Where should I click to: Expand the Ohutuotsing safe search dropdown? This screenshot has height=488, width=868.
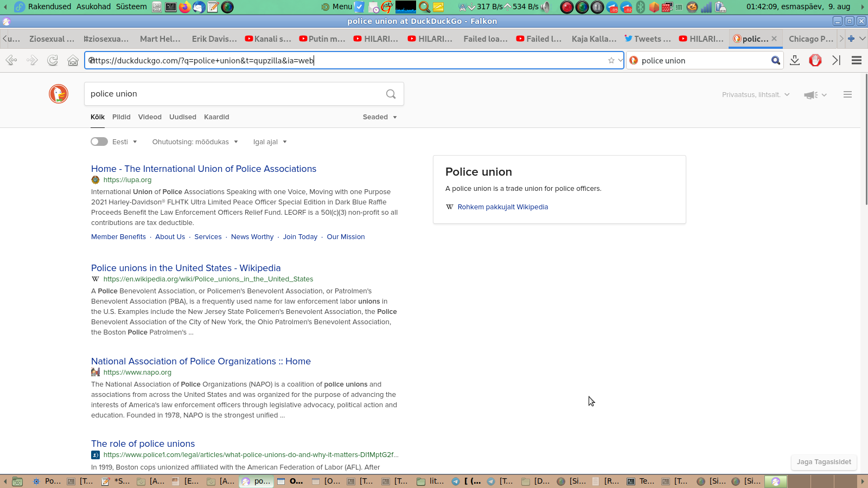coord(195,142)
